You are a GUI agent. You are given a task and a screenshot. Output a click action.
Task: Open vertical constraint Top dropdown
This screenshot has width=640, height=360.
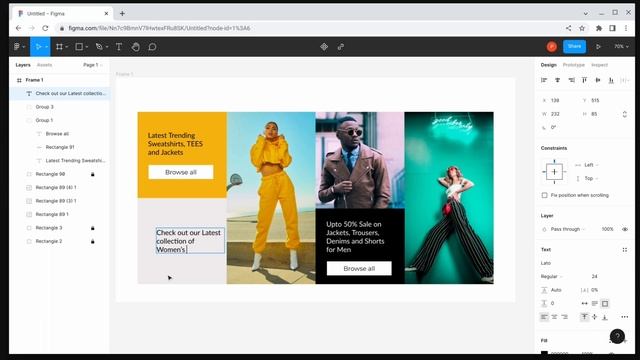coord(591,179)
